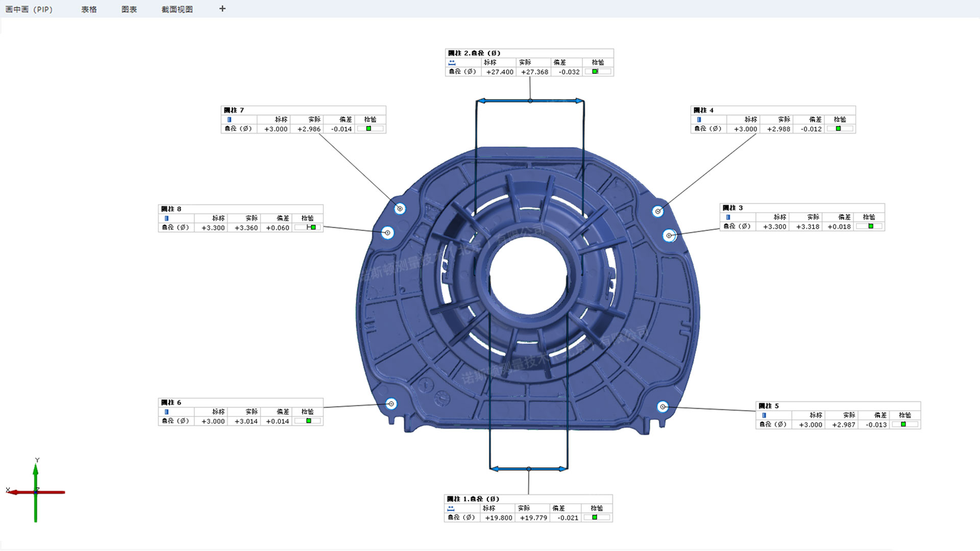Click the top diameter dimension arrow for 圆柱 2

point(530,101)
